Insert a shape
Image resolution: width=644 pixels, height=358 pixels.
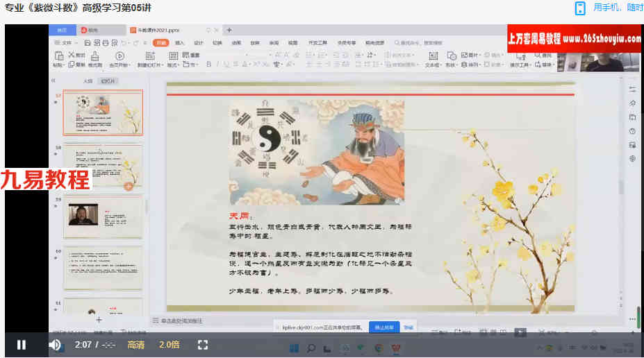(452, 59)
